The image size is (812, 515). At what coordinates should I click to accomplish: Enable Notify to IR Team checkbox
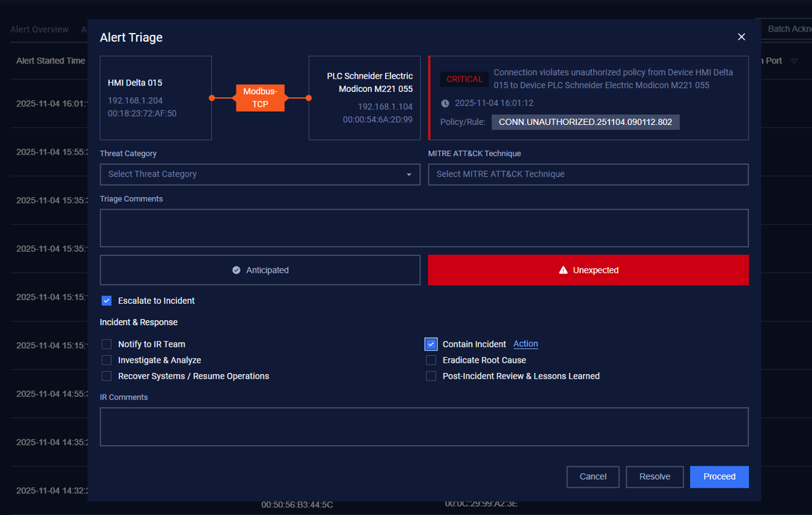107,344
